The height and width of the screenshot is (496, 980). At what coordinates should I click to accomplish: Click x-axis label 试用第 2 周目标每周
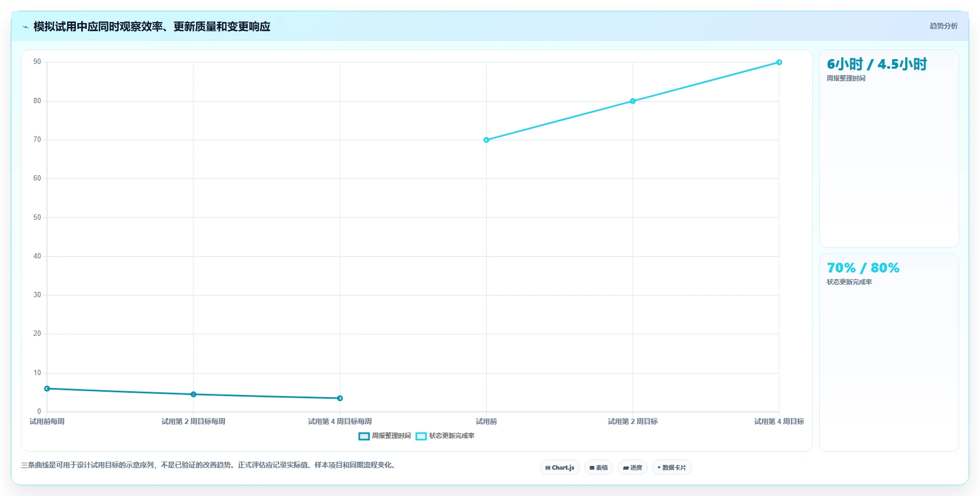pyautogui.click(x=194, y=422)
